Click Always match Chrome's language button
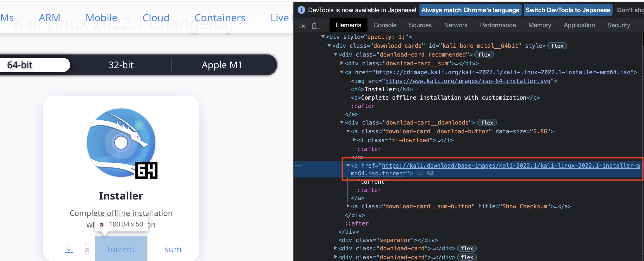 point(470,10)
